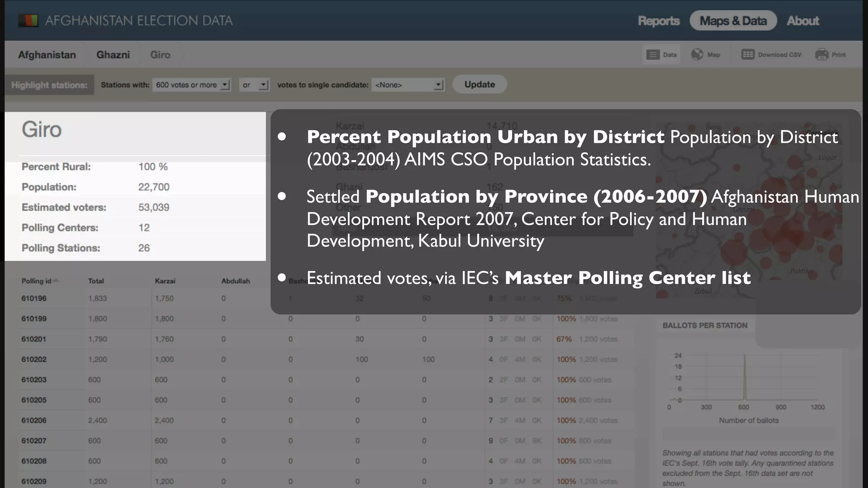Select polling id 610202
This screenshot has height=488, width=868.
[x=34, y=359]
